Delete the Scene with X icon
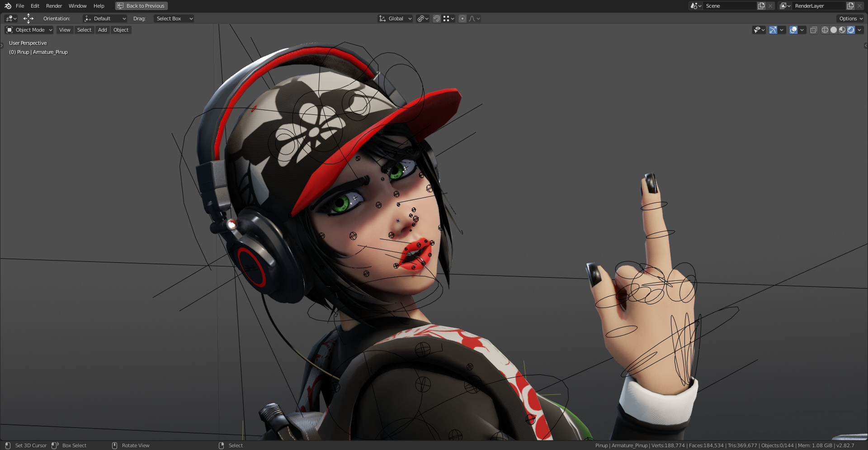The width and height of the screenshot is (868, 450). (770, 6)
